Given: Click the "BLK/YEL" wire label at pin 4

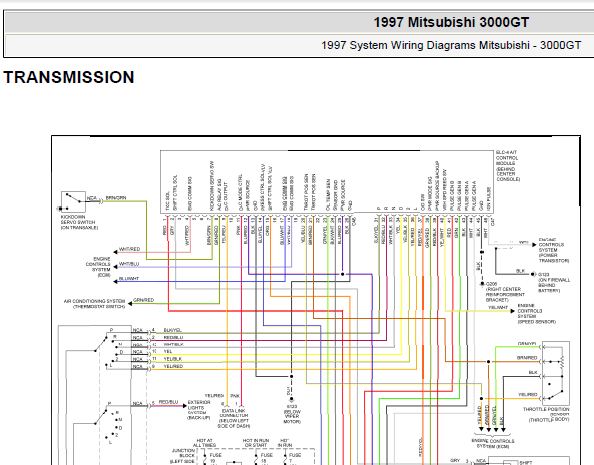Looking at the screenshot, I should point(173,330).
